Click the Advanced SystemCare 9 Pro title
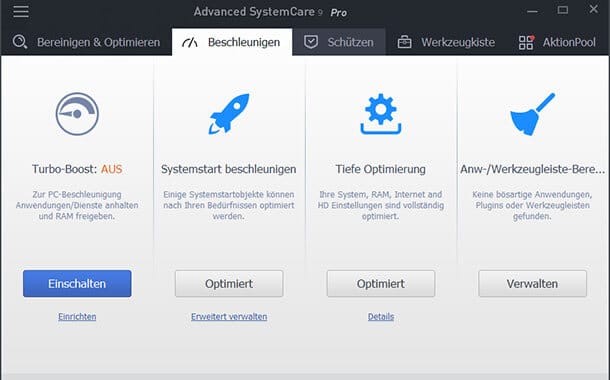 click(270, 12)
